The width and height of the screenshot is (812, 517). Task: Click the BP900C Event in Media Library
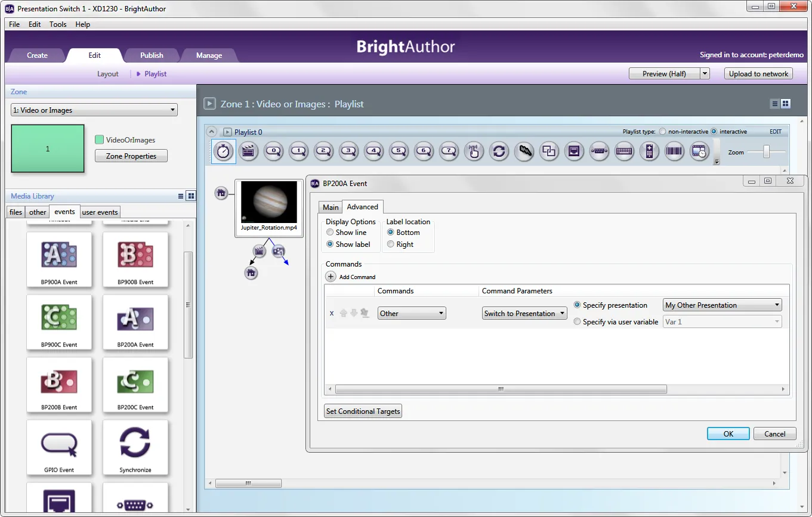pos(59,323)
